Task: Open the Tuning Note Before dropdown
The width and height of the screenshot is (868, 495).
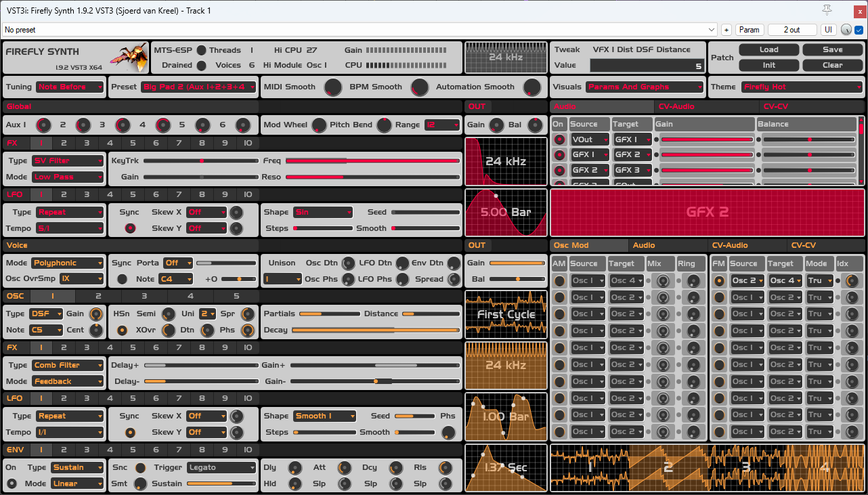Action: pos(70,87)
